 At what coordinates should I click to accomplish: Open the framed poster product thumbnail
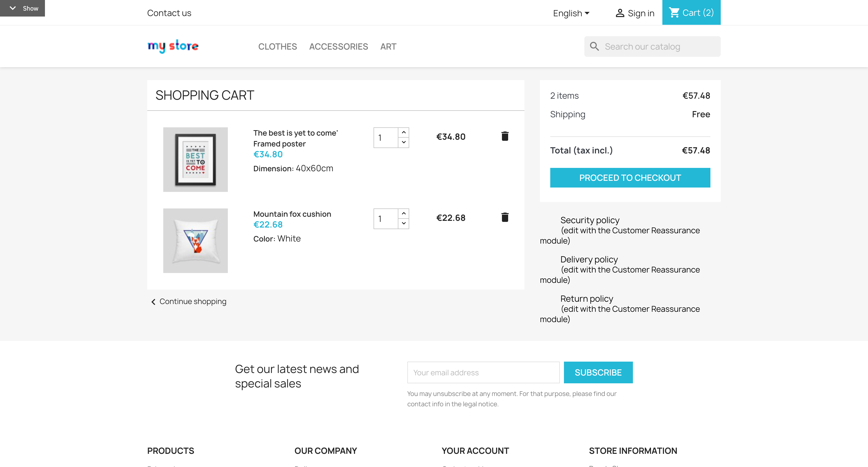click(x=196, y=159)
